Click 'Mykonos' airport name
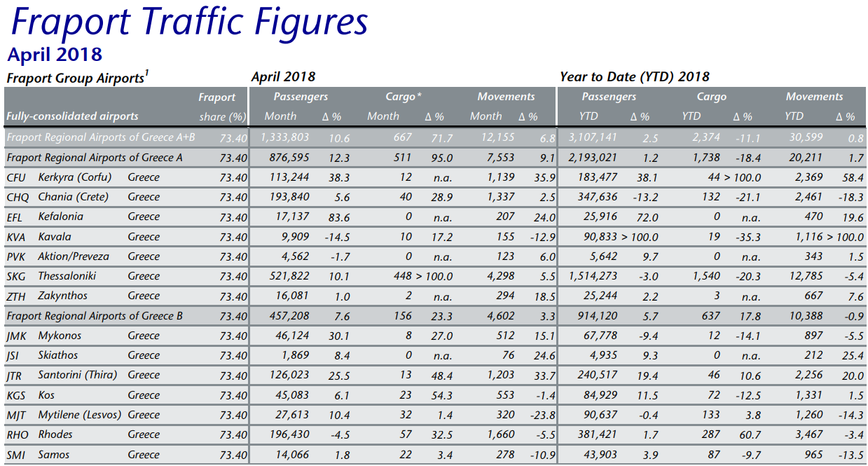 click(60, 336)
